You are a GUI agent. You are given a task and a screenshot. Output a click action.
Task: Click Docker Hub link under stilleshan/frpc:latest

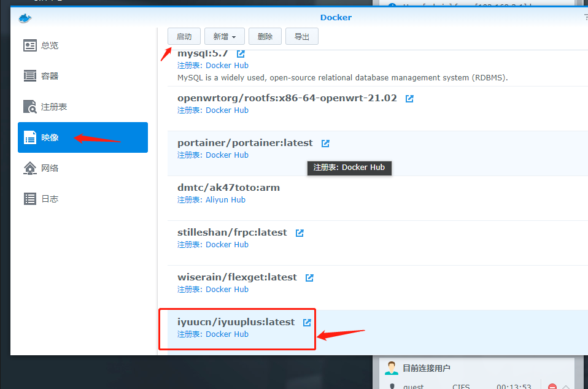tap(227, 244)
